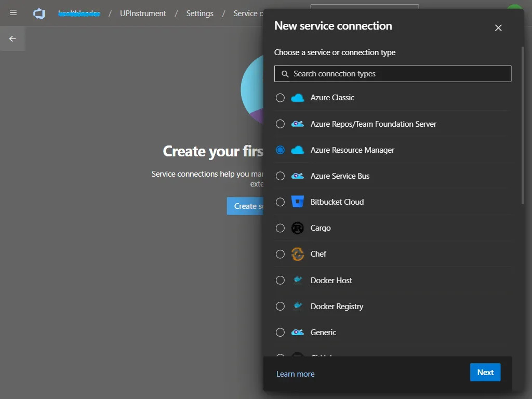Open the UPInstrument breadcrumb
Screen dimensions: 532x399
[x=143, y=14]
